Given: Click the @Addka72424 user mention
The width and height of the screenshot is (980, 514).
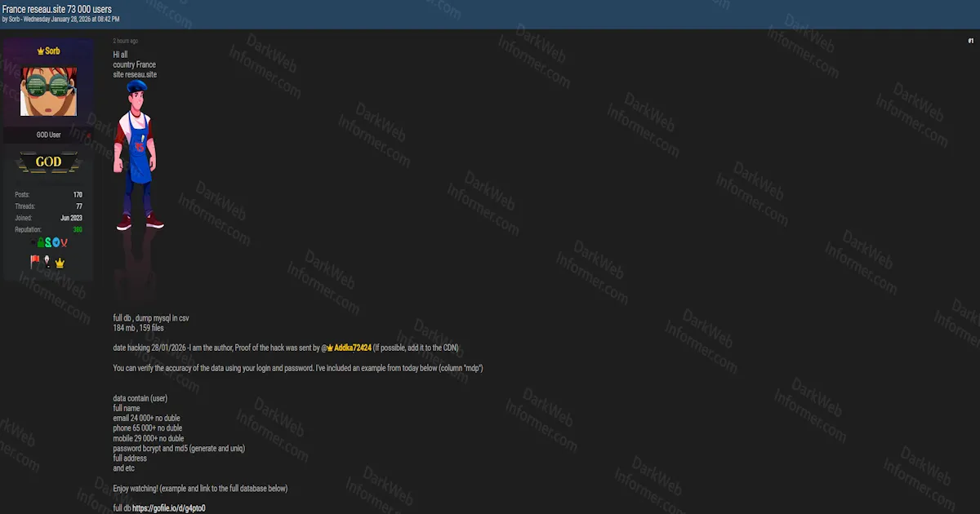Looking at the screenshot, I should [x=347, y=347].
